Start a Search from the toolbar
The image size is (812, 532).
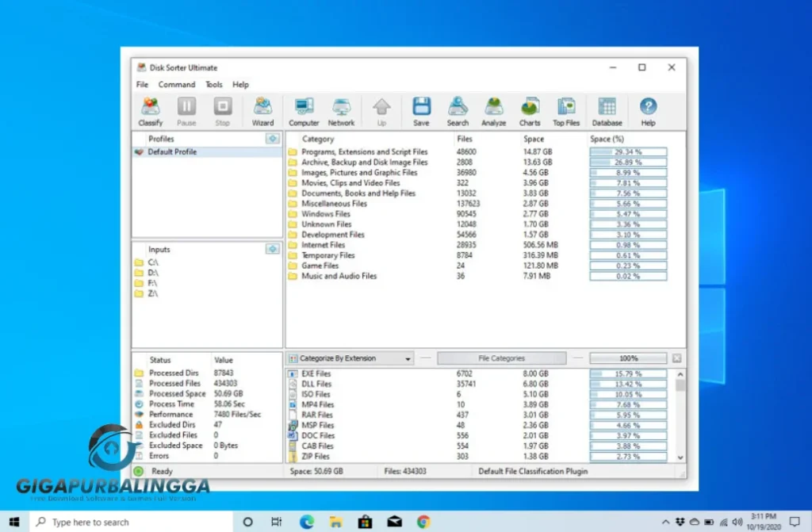click(458, 111)
